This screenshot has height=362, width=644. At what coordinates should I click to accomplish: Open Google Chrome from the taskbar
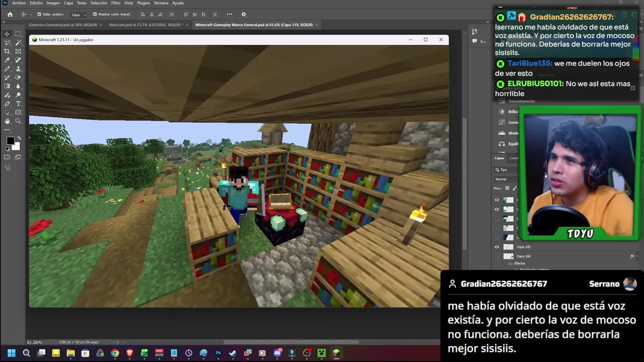point(115,353)
